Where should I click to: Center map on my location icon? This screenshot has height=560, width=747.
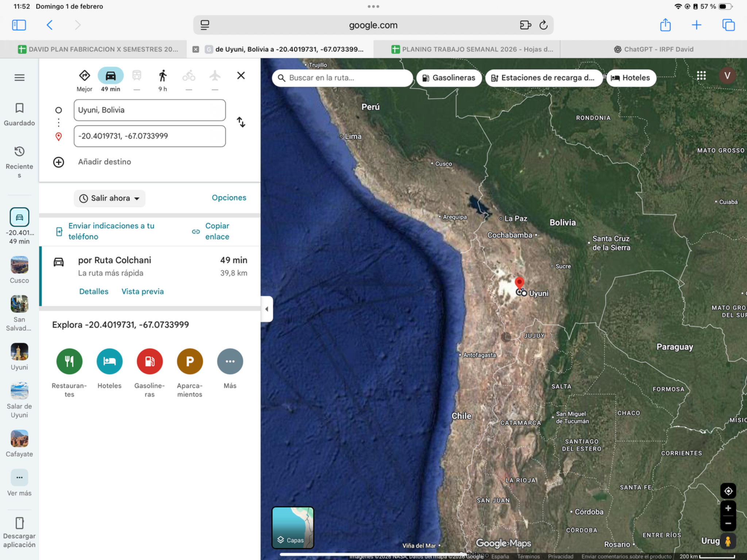coord(728,491)
